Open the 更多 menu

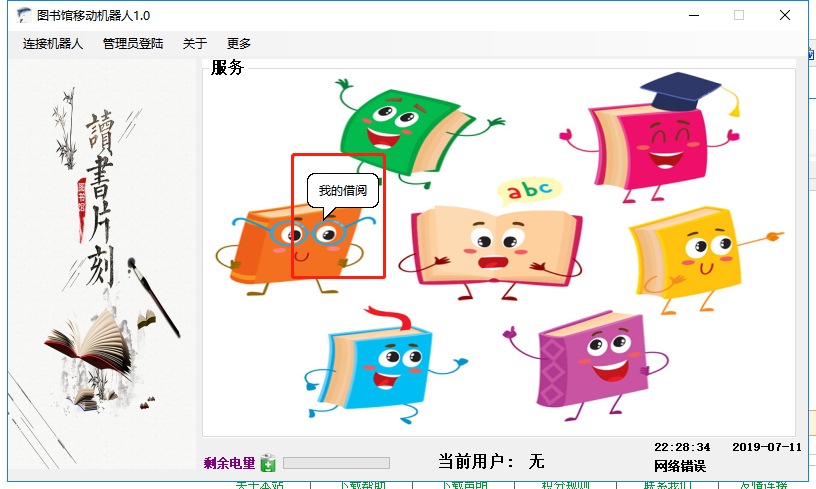pyautogui.click(x=239, y=44)
